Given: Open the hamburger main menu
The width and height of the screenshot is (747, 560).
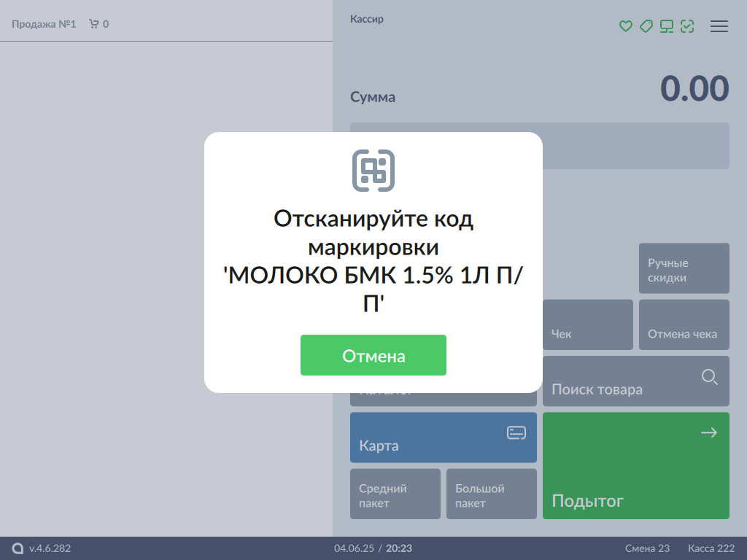Looking at the screenshot, I should tap(719, 26).
